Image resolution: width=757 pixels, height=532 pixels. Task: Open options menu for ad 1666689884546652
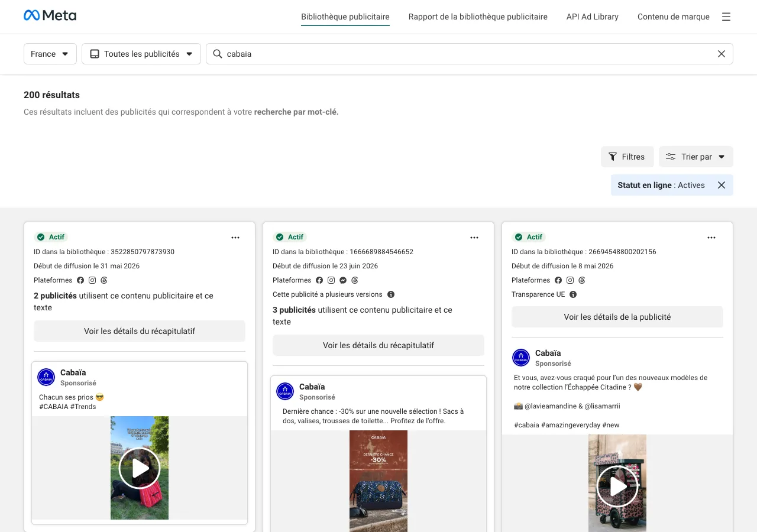(x=474, y=238)
